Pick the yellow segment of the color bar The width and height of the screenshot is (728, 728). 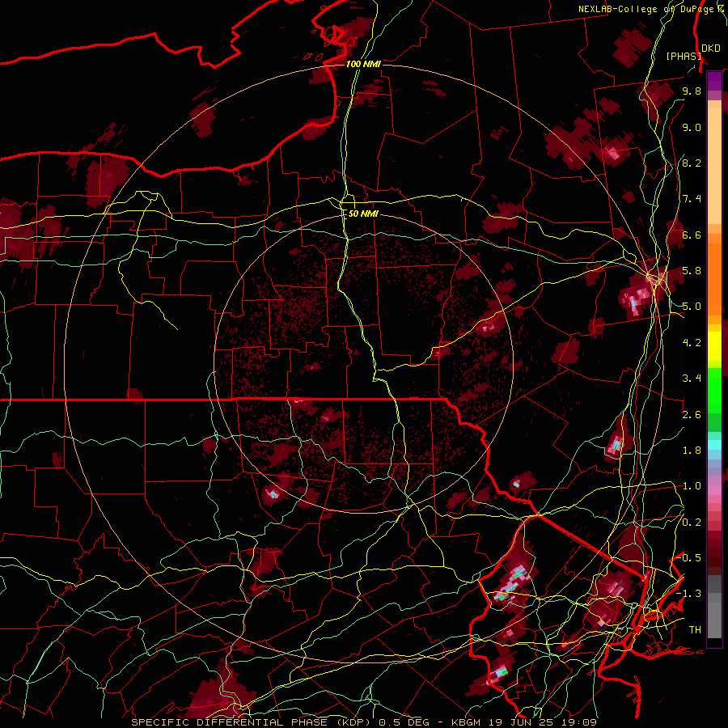(714, 346)
